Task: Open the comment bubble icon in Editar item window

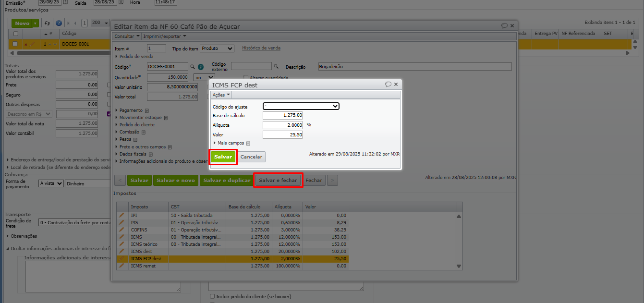Action: 504,26
